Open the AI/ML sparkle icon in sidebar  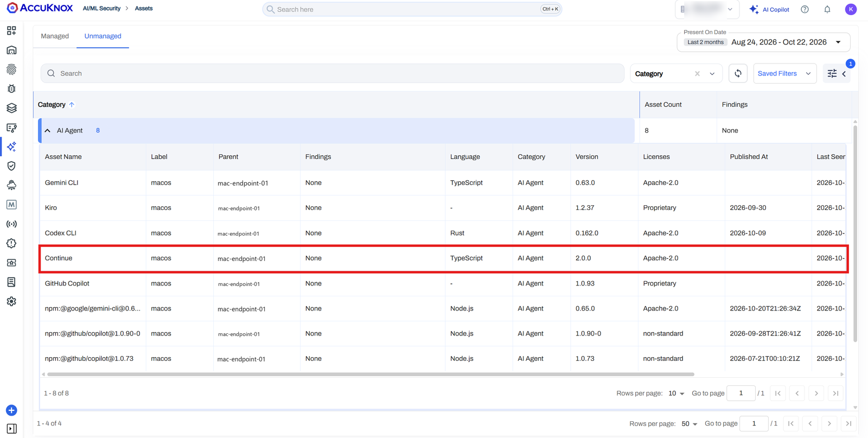[x=11, y=147]
